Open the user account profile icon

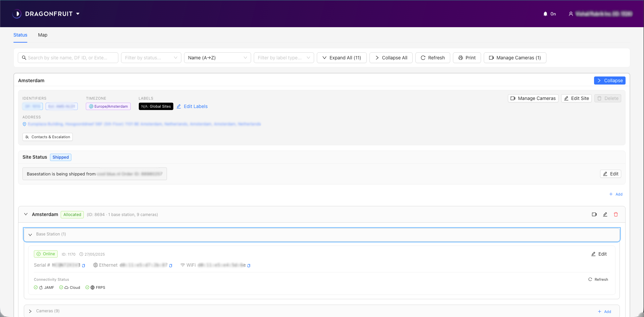pyautogui.click(x=571, y=14)
